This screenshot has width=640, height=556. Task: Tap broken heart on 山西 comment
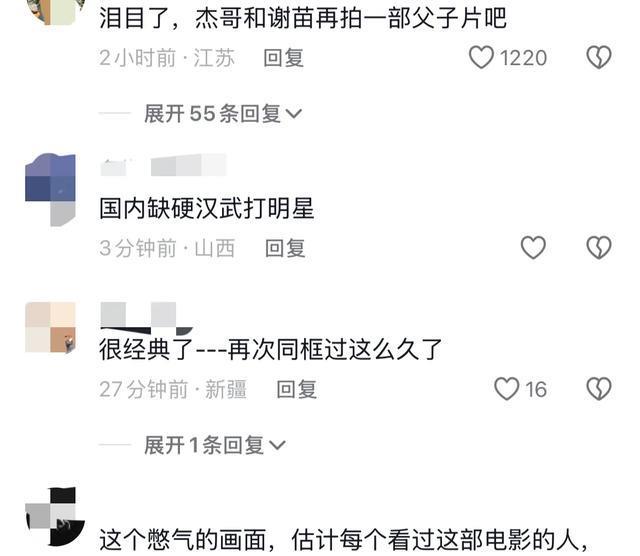click(x=599, y=247)
